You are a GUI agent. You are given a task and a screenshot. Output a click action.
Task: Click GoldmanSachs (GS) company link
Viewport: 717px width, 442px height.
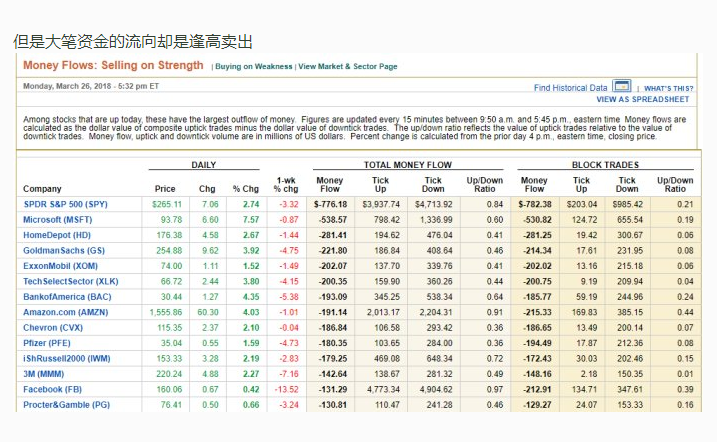point(63,251)
